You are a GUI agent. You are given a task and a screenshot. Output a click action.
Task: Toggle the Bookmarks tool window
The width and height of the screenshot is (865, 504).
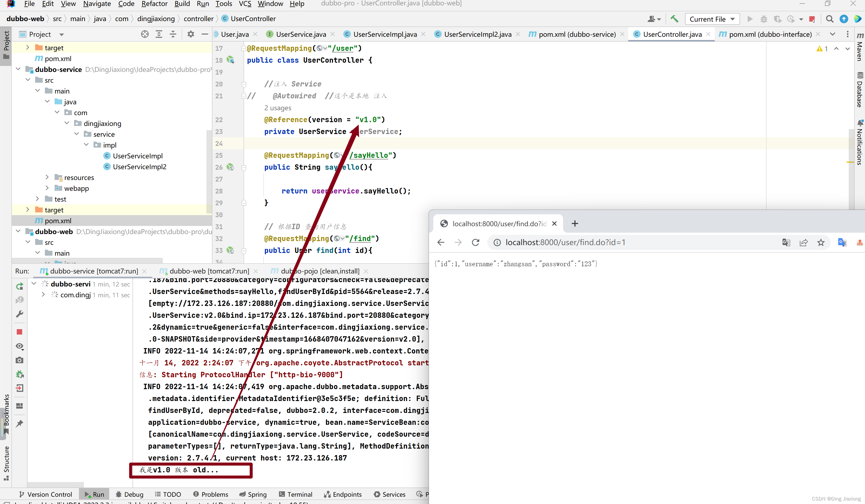tap(6, 414)
